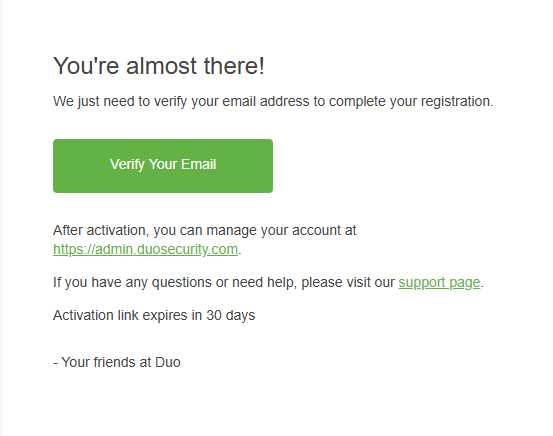
Task: Click "Activation link expires in 30 days" line
Action: 154,315
